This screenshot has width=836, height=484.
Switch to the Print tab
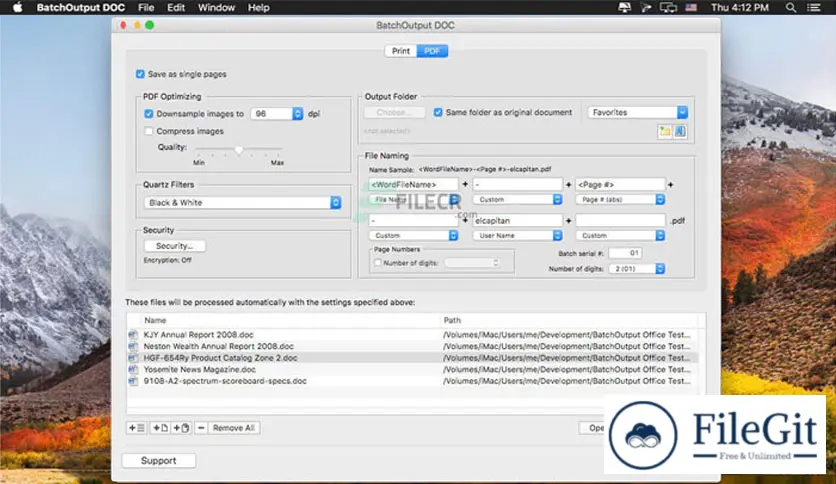[400, 51]
